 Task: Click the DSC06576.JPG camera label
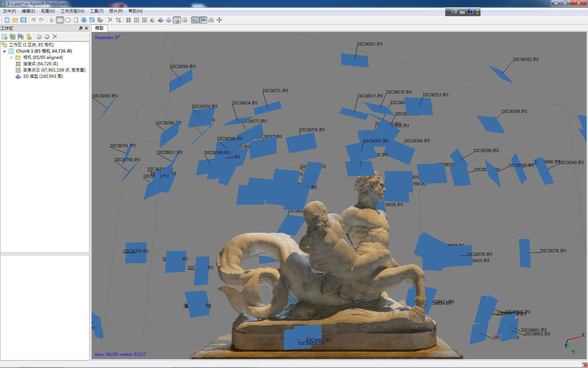point(553,251)
